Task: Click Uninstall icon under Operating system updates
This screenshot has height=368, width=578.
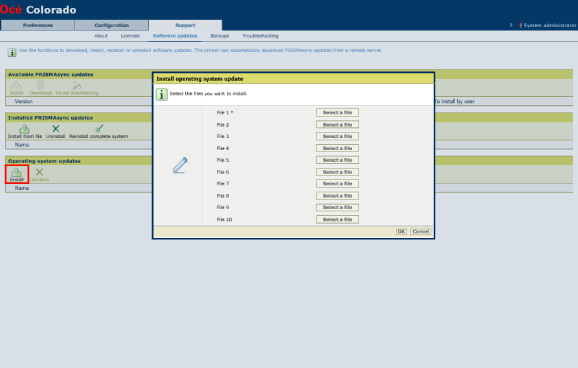Action: pos(39,174)
